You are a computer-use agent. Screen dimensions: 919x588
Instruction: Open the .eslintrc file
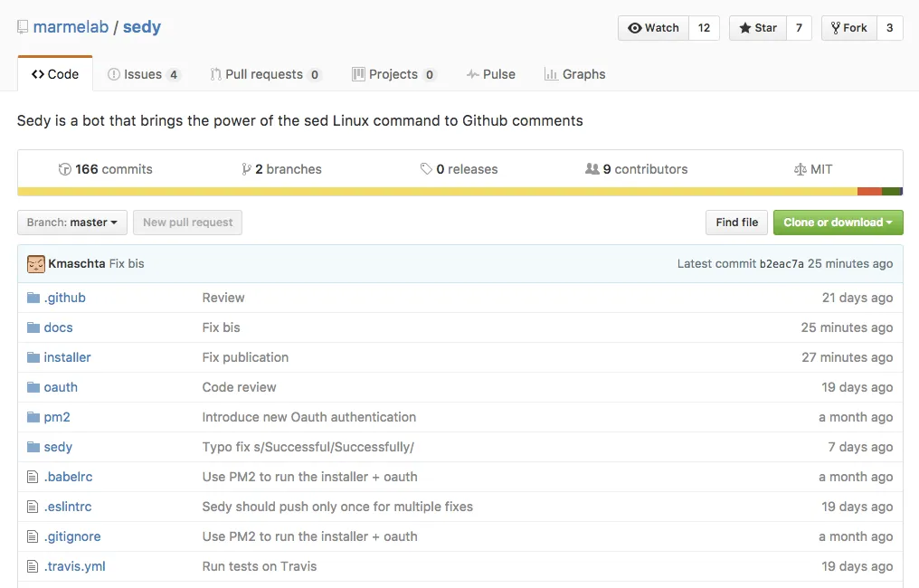68,507
